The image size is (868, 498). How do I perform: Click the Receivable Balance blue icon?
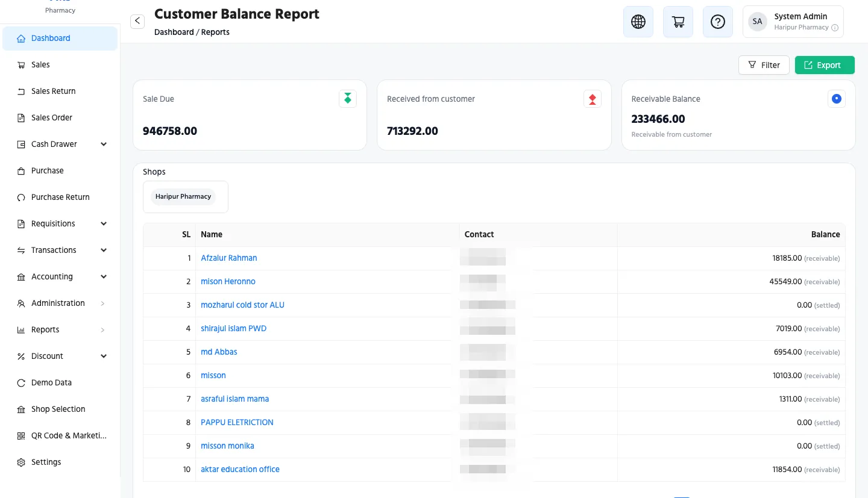pos(837,99)
